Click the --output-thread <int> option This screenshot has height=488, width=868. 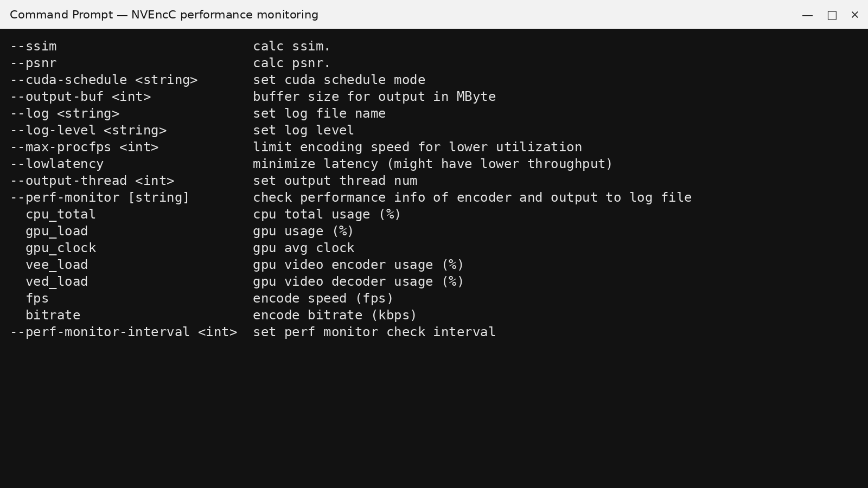click(x=92, y=181)
